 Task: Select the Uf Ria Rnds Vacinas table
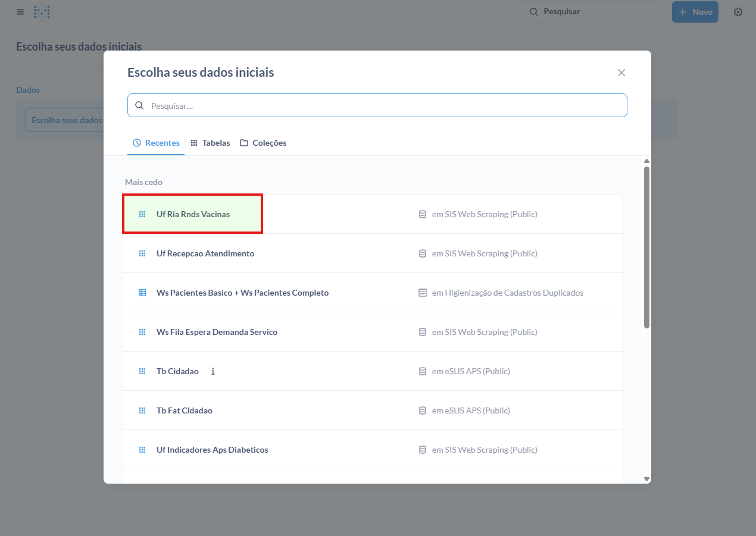pos(193,214)
